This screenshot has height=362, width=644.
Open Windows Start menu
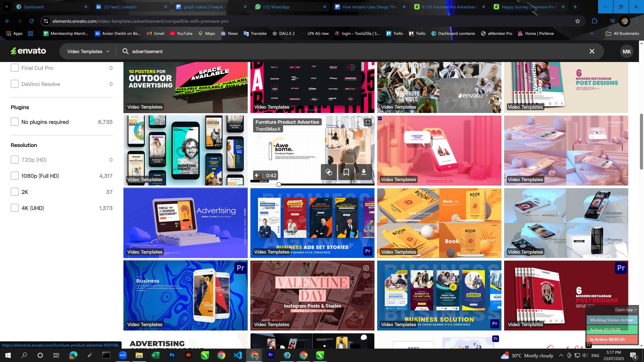pyautogui.click(x=8, y=355)
